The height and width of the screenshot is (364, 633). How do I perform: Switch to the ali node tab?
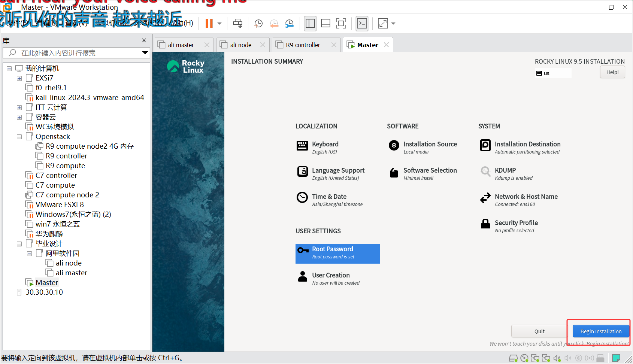pyautogui.click(x=240, y=45)
